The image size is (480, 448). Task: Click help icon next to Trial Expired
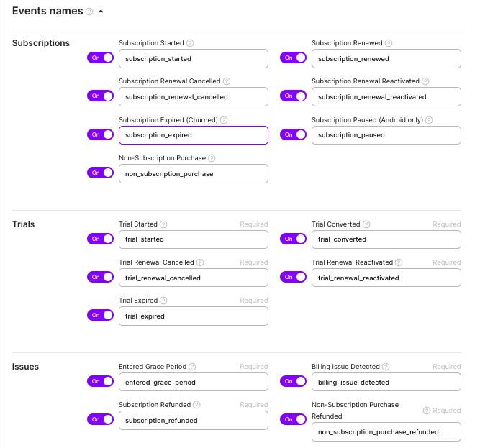tap(163, 301)
